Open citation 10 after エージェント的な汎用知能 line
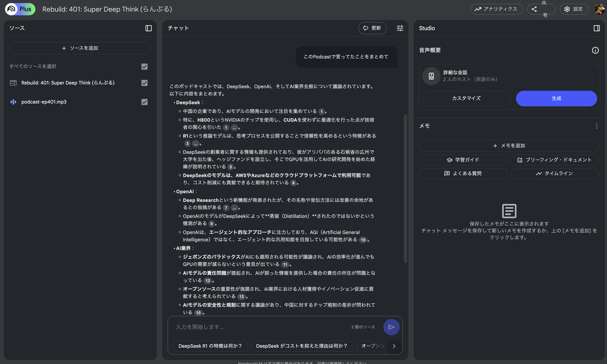 pyautogui.click(x=363, y=240)
